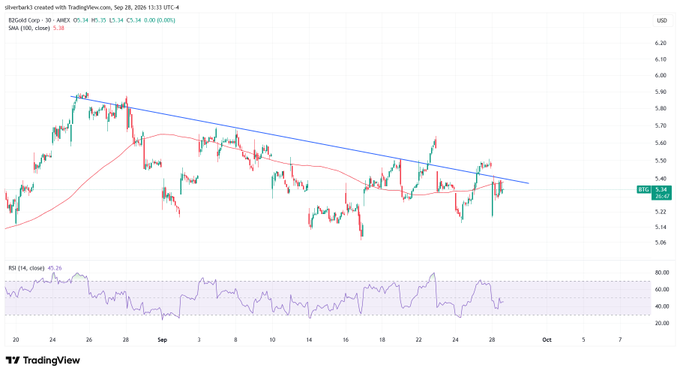
Task: Click the 5.90 price axis label
Action: pos(660,92)
